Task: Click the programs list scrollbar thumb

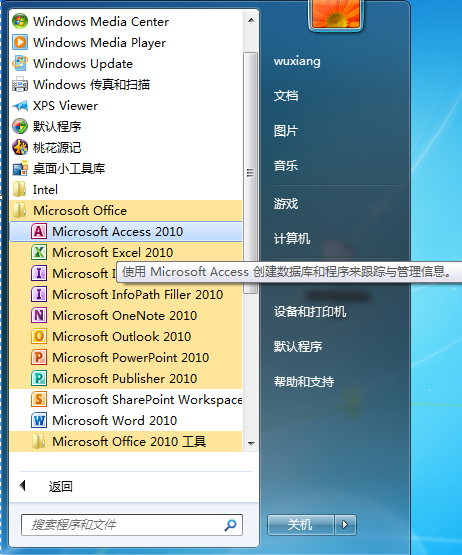Action: coord(251,173)
